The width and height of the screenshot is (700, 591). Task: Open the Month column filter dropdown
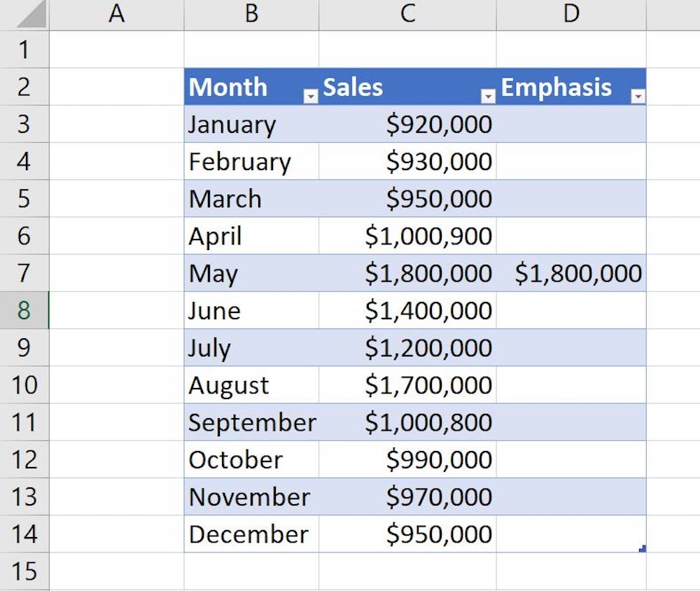(309, 95)
